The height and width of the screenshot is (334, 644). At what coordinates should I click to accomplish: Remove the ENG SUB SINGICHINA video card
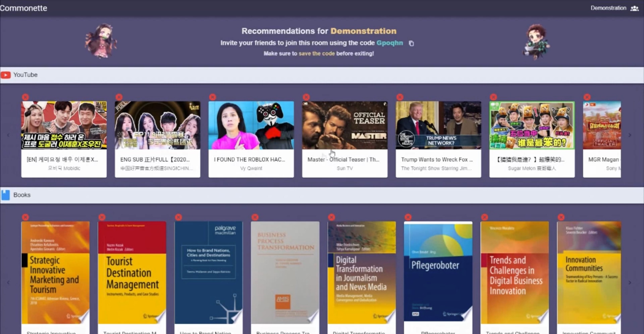click(119, 97)
